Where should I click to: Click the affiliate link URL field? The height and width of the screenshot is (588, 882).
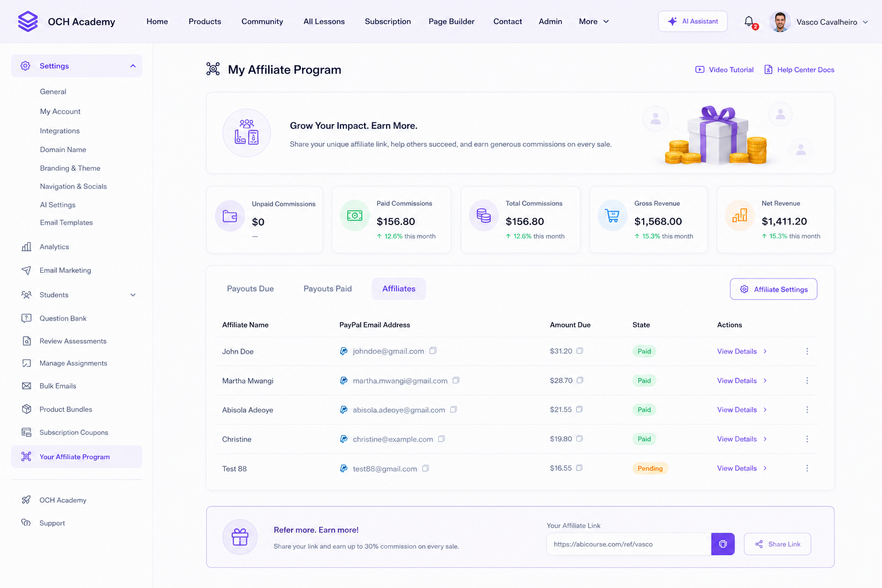click(629, 544)
